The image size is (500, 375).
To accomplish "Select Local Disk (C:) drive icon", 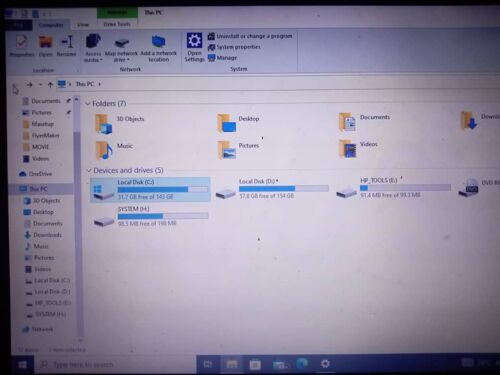I will tap(103, 192).
